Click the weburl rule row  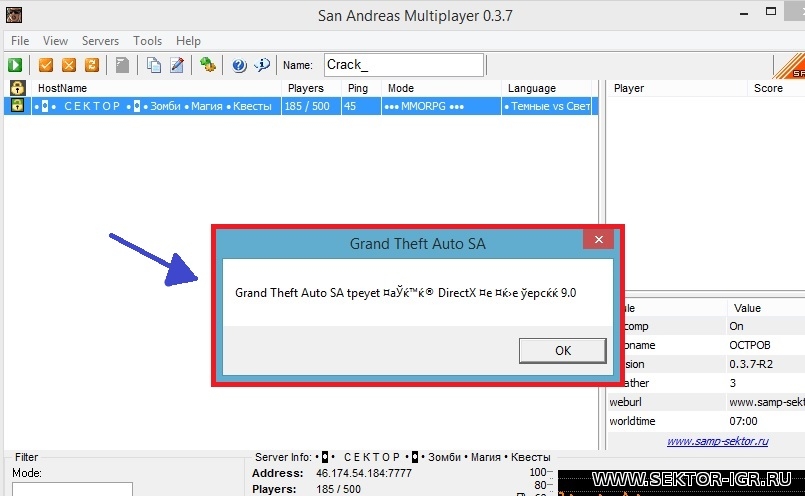point(706,402)
